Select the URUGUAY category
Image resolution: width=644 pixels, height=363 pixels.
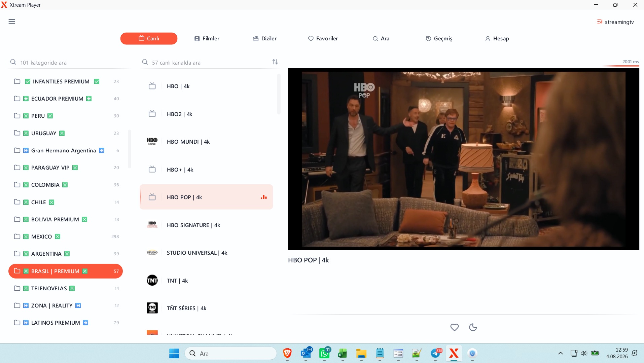(x=66, y=133)
